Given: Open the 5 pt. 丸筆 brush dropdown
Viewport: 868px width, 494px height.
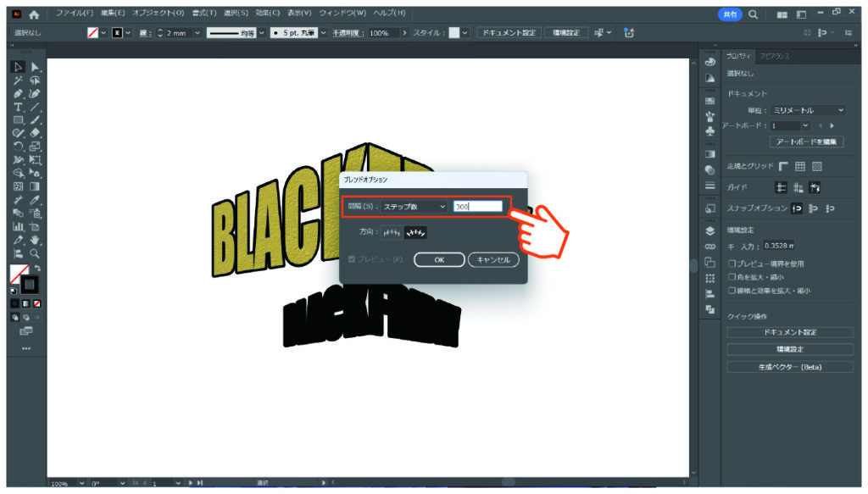Looking at the screenshot, I should (323, 33).
